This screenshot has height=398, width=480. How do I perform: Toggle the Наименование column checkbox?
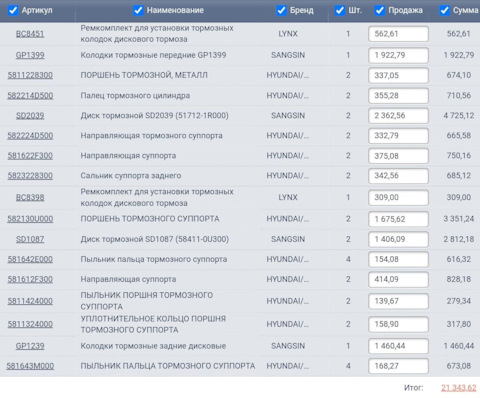pos(138,10)
